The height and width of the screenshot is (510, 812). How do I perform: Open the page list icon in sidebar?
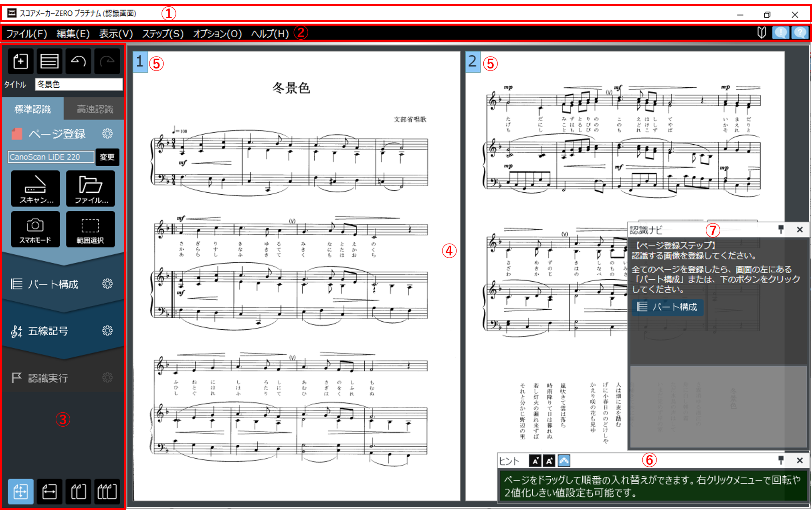49,61
